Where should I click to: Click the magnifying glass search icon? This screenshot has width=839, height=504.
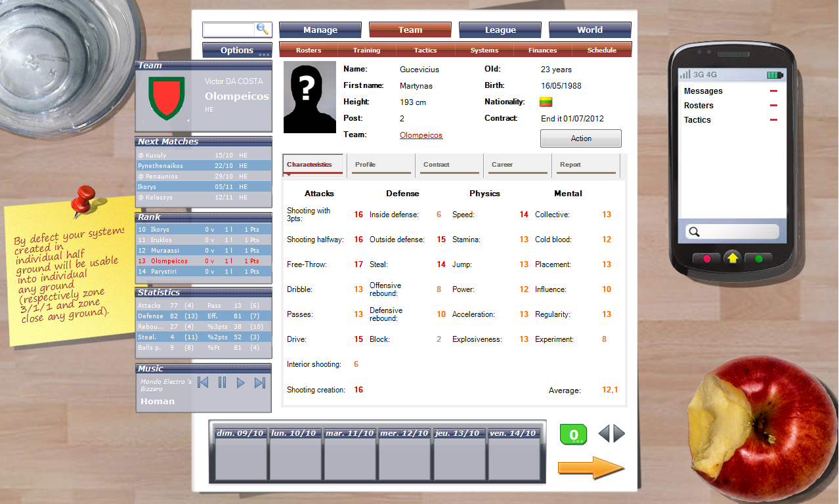[262, 29]
